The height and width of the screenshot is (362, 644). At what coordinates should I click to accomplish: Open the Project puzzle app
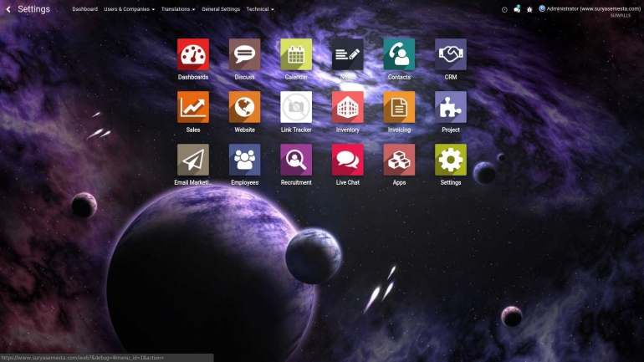(451, 107)
